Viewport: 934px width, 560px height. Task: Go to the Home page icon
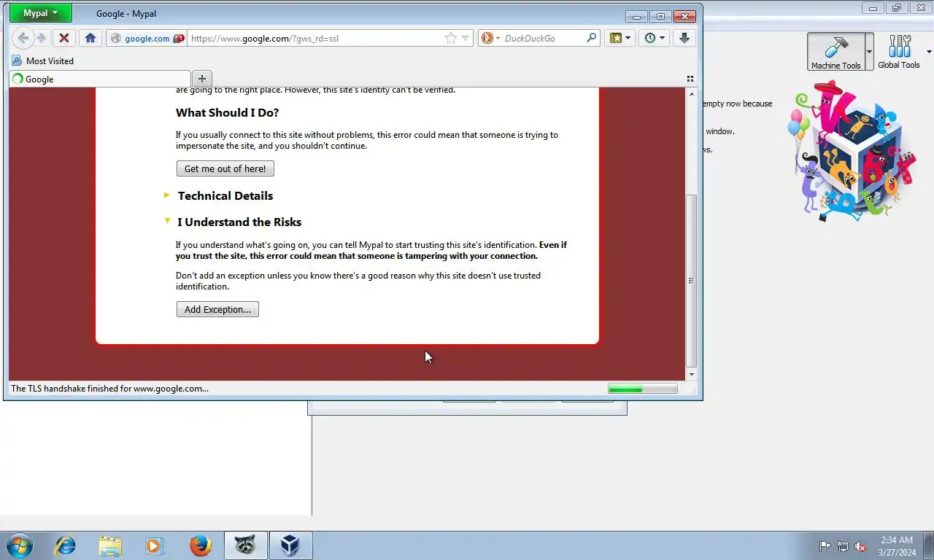90,38
